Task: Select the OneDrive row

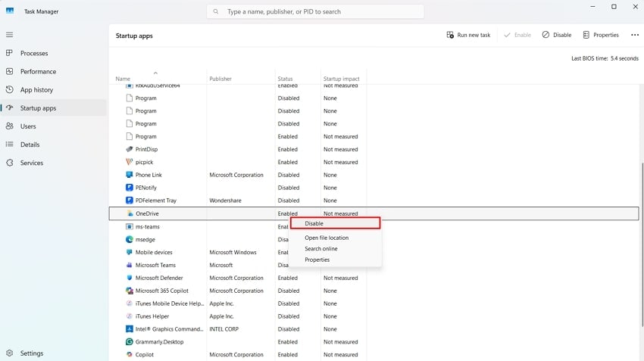Action: click(x=374, y=213)
